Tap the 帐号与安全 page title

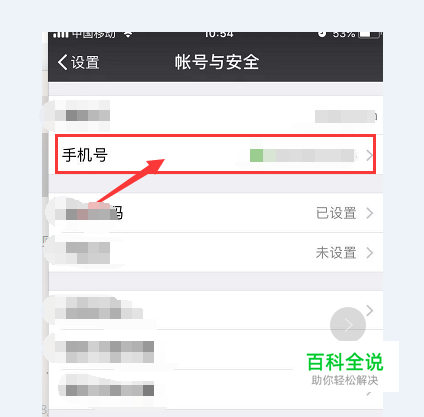(217, 62)
